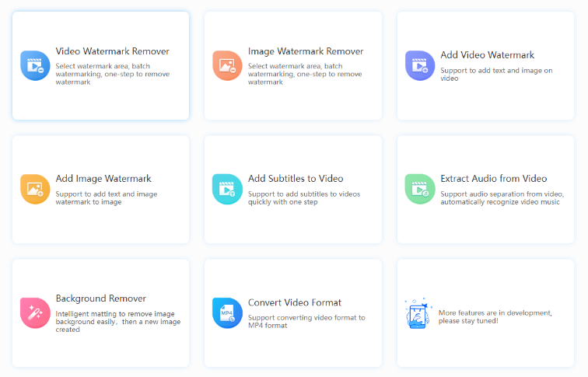The height and width of the screenshot is (377, 588).
Task: Click the blue MP4 Convert Video Format icon
Action: 227,313
